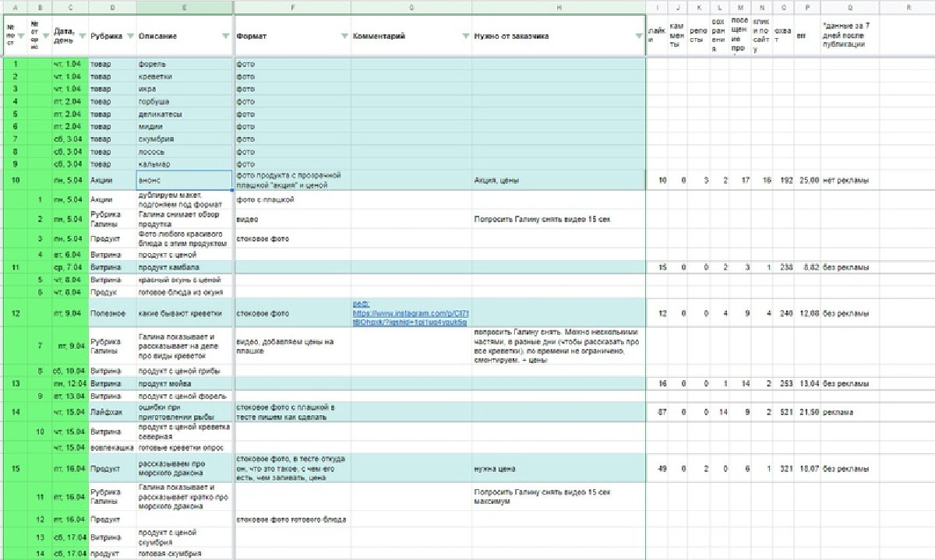Viewport: 935px width, 560px height.
Task: Open the filter dropdown for the Описание column
Action: 226,37
